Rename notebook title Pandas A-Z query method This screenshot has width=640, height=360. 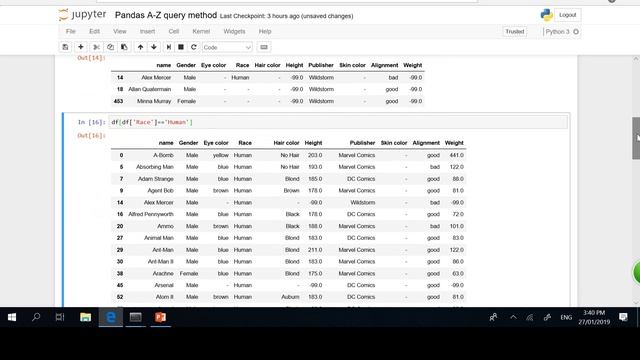tap(166, 16)
